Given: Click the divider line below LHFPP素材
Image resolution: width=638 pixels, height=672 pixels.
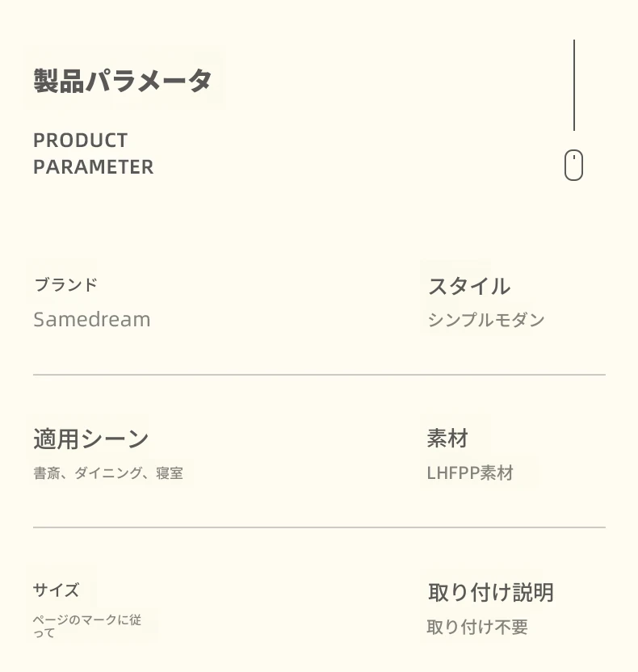Looking at the screenshot, I should point(319,527).
